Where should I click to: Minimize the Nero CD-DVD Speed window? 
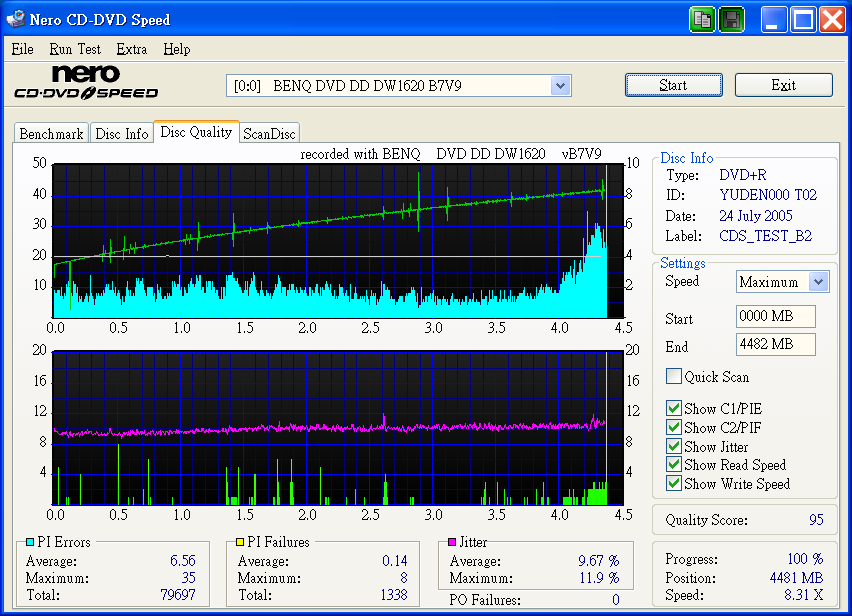pos(774,20)
